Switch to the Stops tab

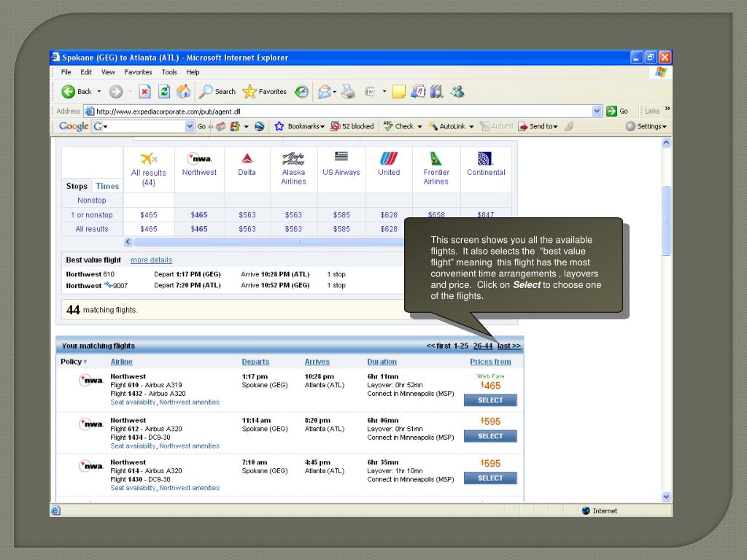click(x=77, y=186)
